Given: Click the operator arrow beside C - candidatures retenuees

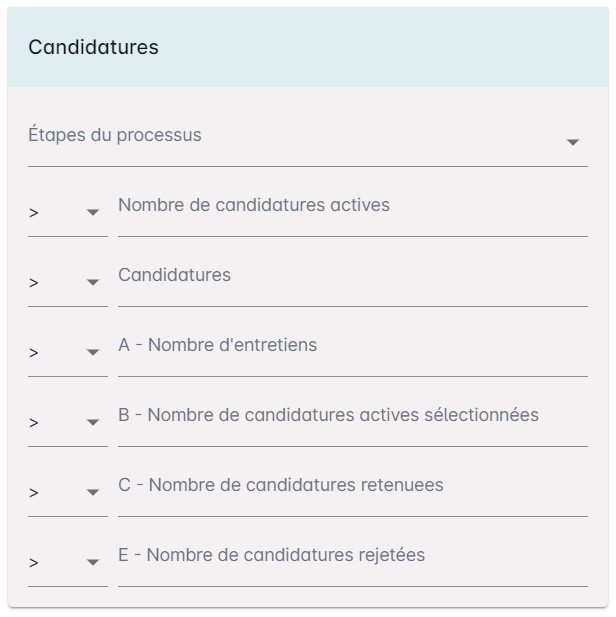Looking at the screenshot, I should [x=93, y=492].
